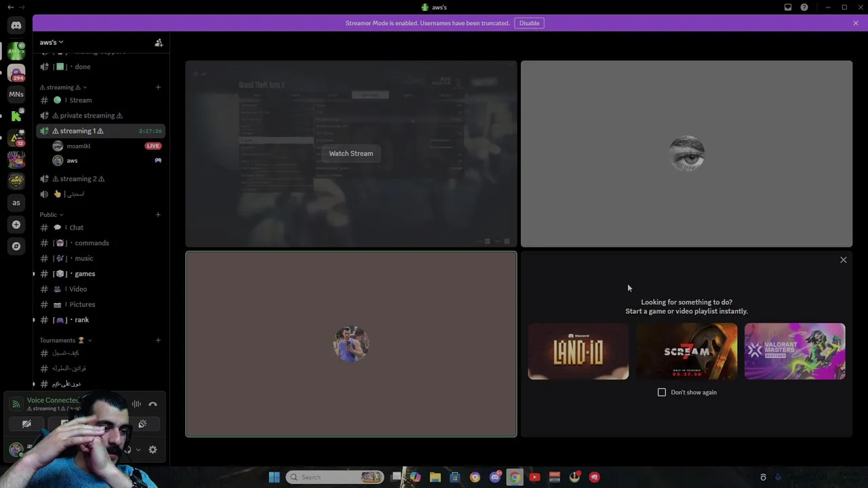Open audio device options chevron
Image resolution: width=868 pixels, height=488 pixels.
click(138, 449)
